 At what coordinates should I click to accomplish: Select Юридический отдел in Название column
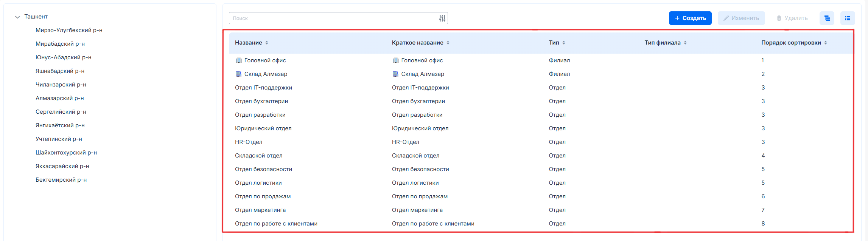[263, 128]
